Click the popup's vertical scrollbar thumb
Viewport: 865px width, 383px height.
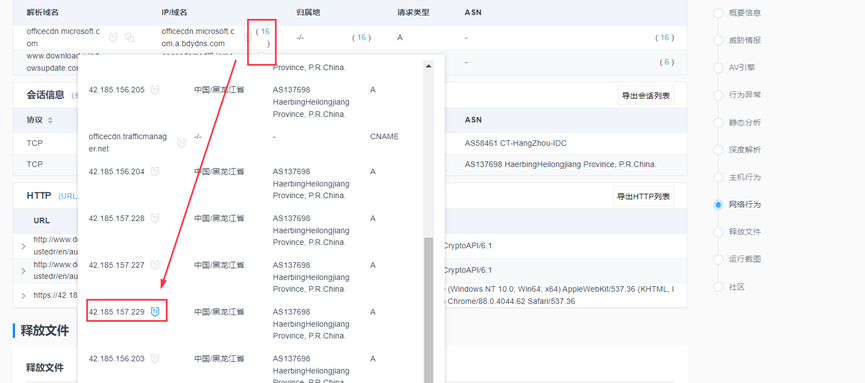click(428, 310)
